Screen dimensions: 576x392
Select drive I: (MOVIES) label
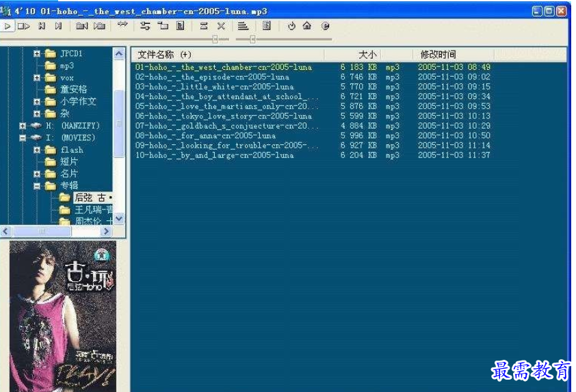tap(70, 138)
